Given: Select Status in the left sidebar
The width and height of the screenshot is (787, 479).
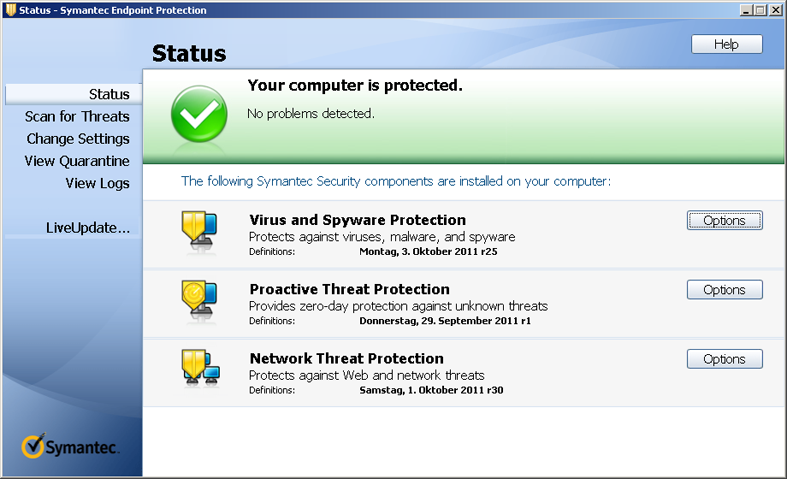Looking at the screenshot, I should tap(109, 94).
